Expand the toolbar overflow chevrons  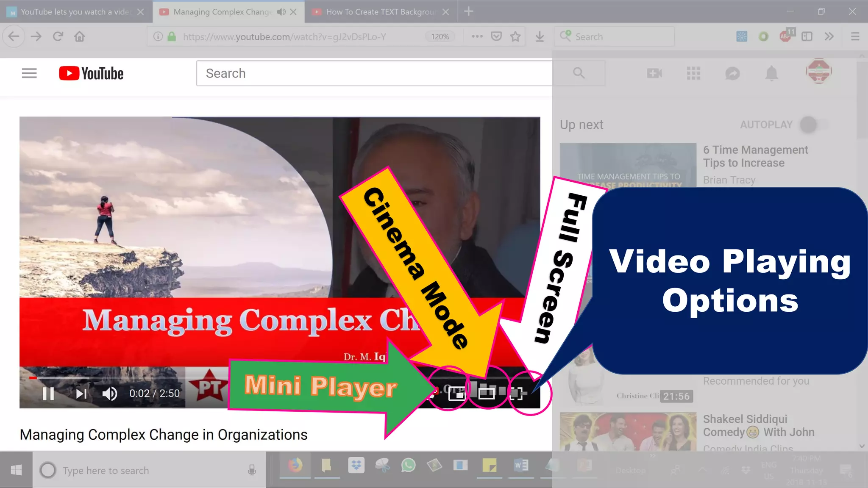point(829,36)
